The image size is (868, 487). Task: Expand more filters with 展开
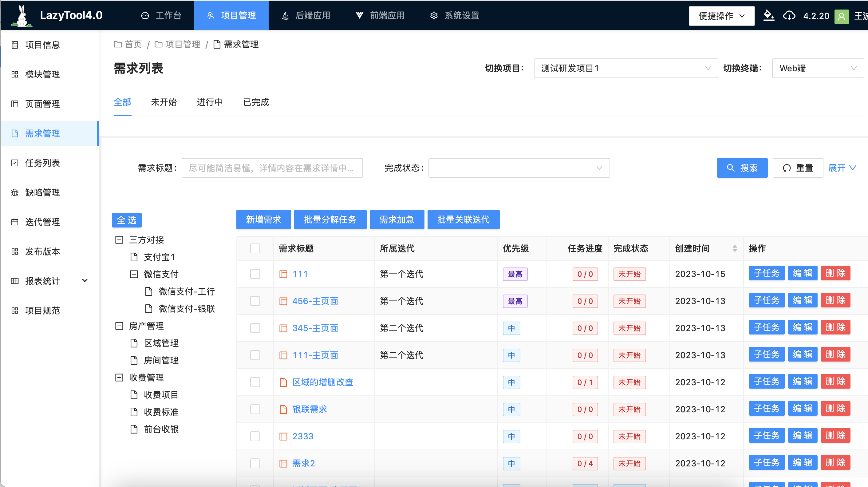point(842,168)
